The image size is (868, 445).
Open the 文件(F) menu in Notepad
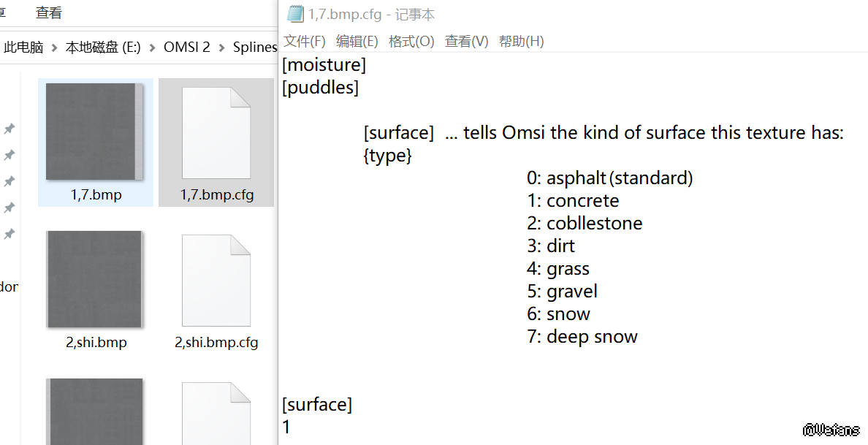pos(305,42)
